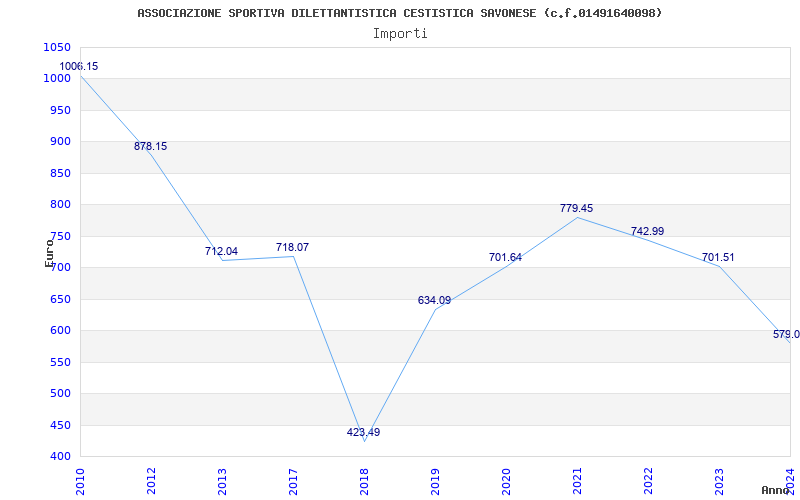The width and height of the screenshot is (800, 500).
Task: Click the 2021 x-axis label
Action: tap(577, 481)
